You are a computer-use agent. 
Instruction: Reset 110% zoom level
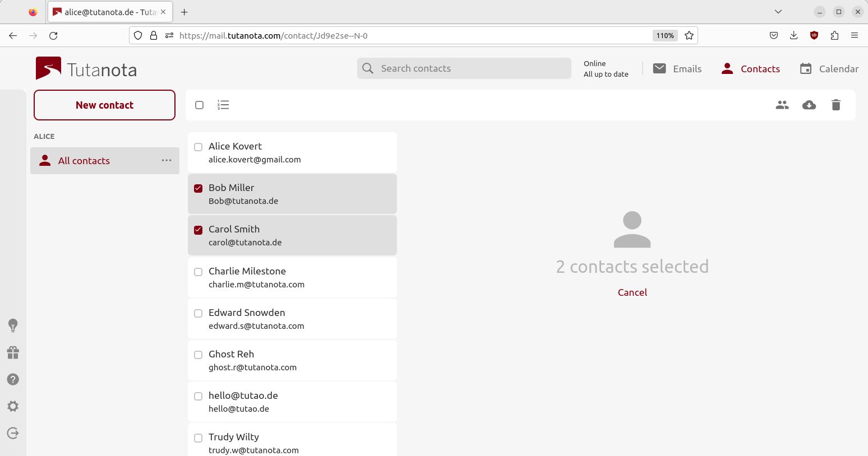tap(665, 35)
